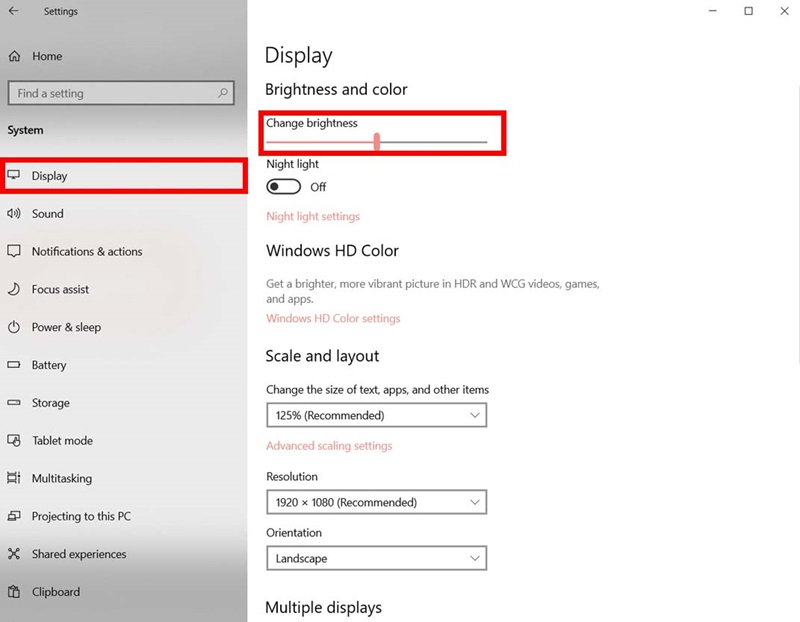Viewport: 800px width, 622px height.
Task: Open Advanced scaling settings link
Action: pyautogui.click(x=329, y=446)
